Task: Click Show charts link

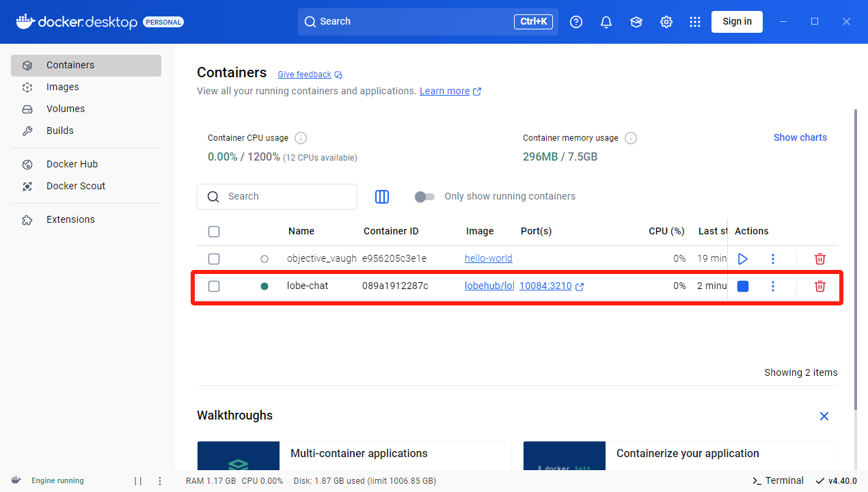Action: click(800, 138)
